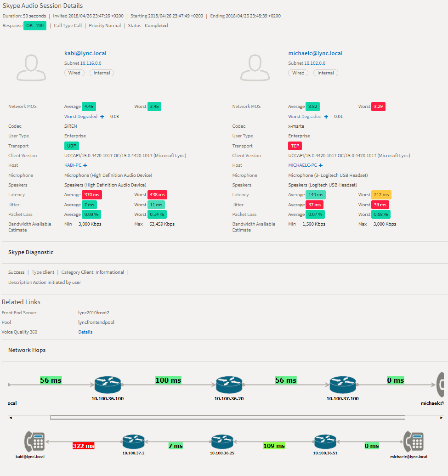The height and width of the screenshot is (476, 448).
Task: Click kabi's average Network MOS 4.45 badge
Action: [x=89, y=107]
